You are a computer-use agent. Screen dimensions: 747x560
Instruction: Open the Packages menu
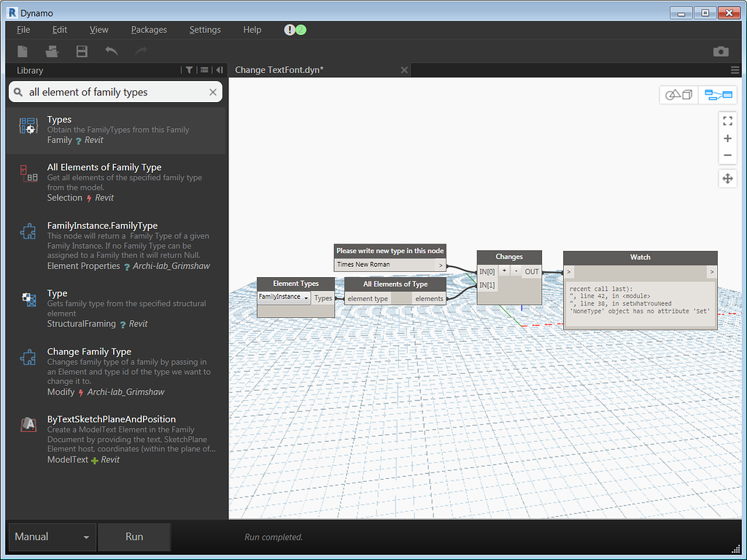[149, 30]
